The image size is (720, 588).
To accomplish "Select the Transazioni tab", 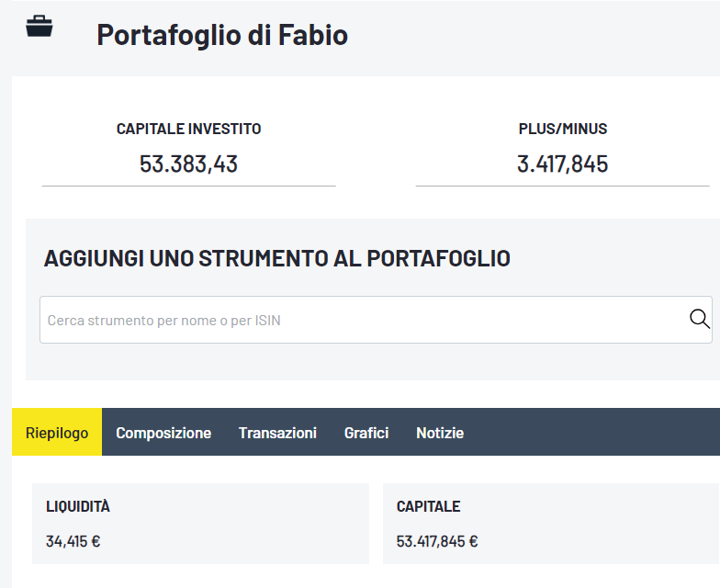I will (x=277, y=433).
